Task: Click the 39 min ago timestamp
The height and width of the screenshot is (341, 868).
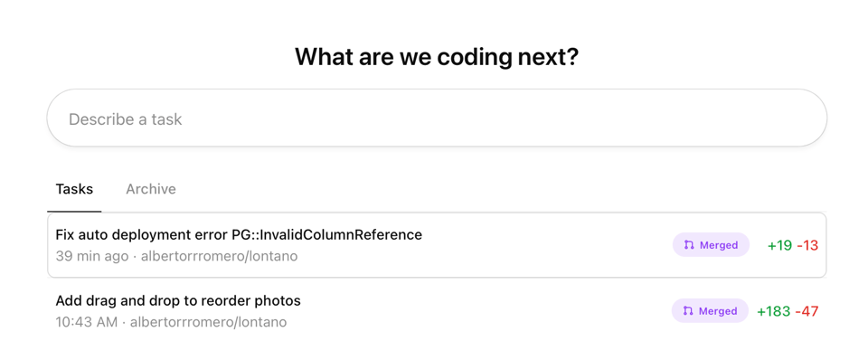Action: pos(92,256)
